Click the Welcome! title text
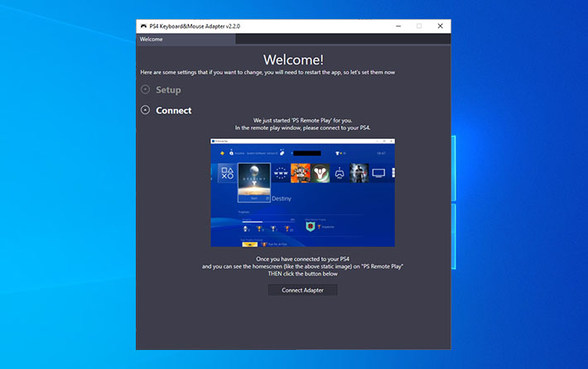This screenshot has height=369, width=588. (293, 60)
